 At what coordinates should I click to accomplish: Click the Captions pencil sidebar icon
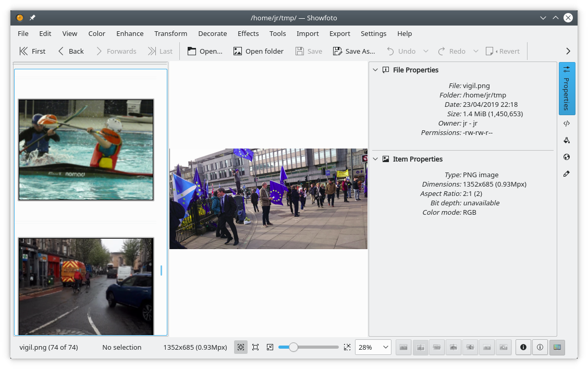(567, 174)
